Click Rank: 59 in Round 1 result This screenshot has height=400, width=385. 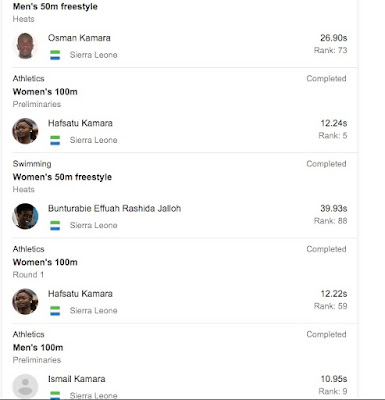[331, 306]
